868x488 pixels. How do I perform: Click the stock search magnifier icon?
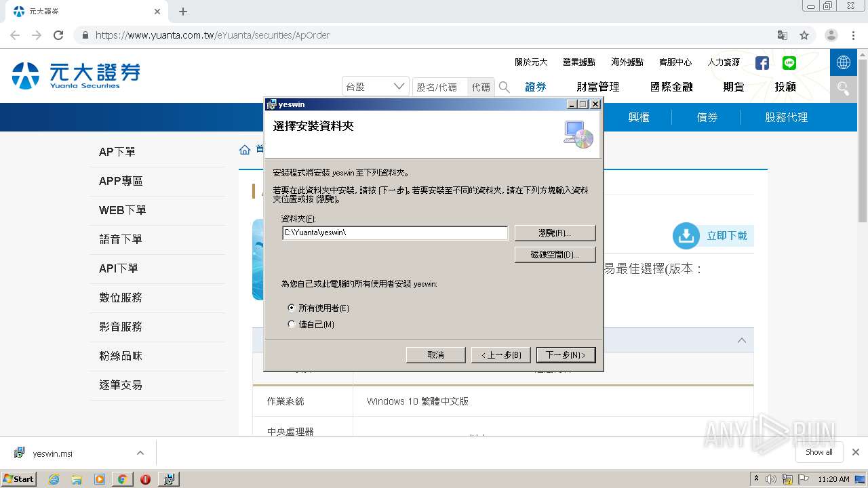point(505,87)
